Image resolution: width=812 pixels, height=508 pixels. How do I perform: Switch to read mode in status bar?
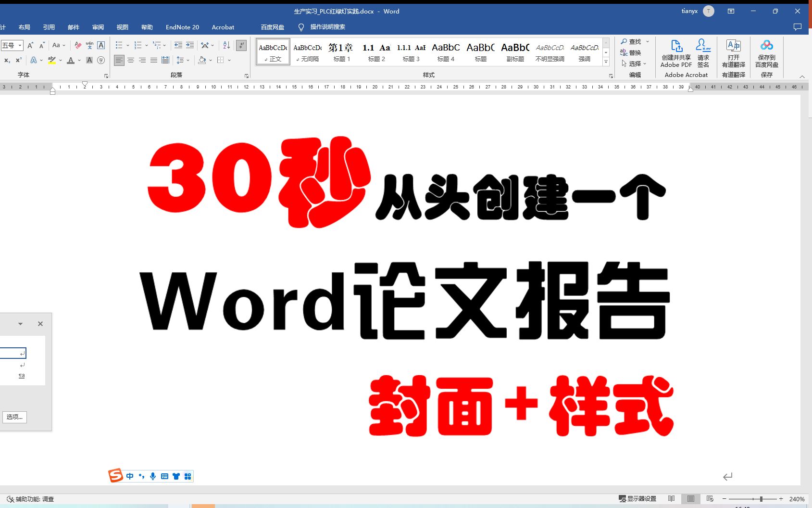(x=672, y=499)
